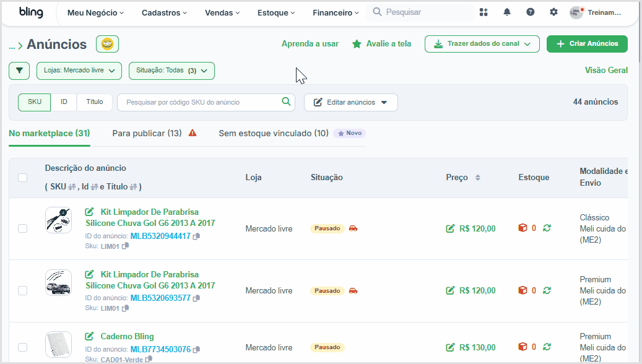Sync stock for listing MLB5320693577

(547, 290)
